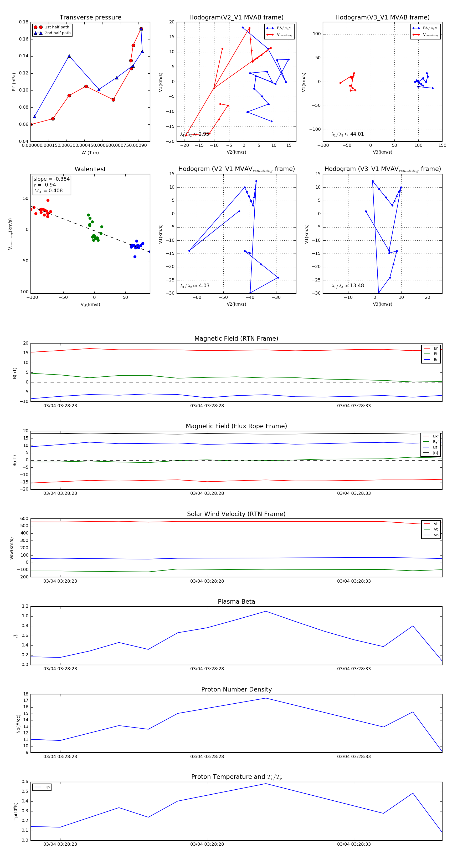Select the By' legend entry
This screenshot has width=473, height=868.
(431, 442)
